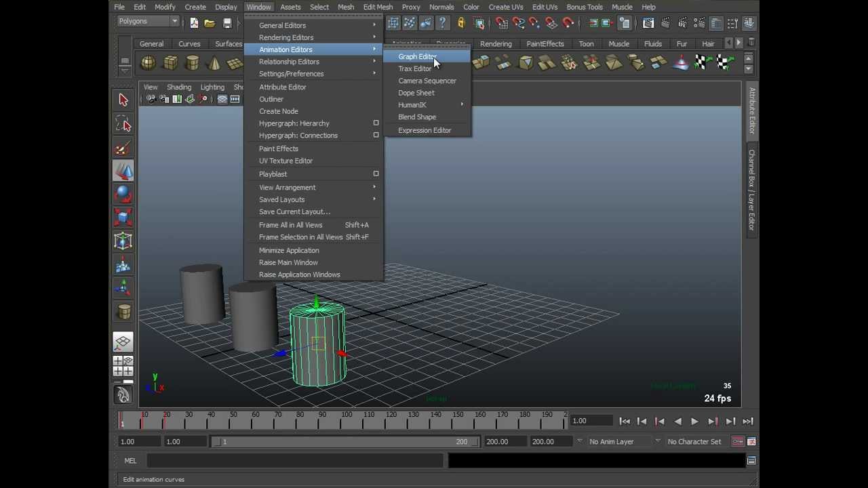This screenshot has width=868, height=488.
Task: Switch to single perspective view layout
Action: point(123,342)
